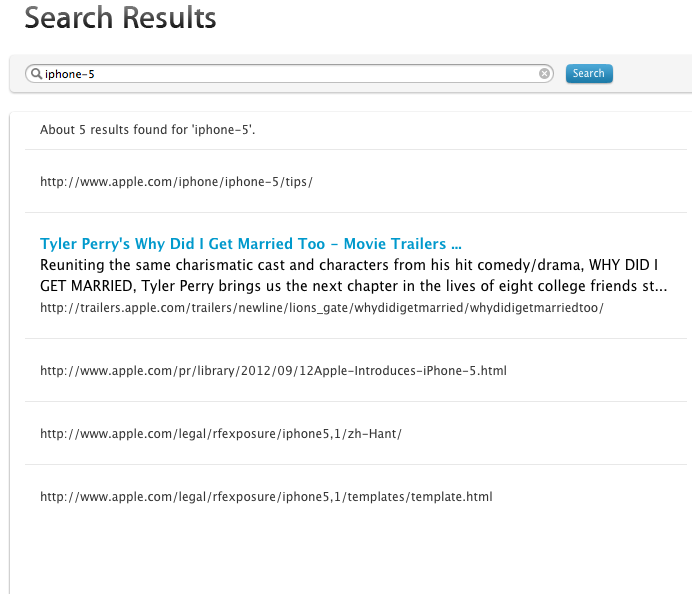Viewport: 692px width, 594px height.
Task: Click the Apple-Introduces-iPhone-5.html URL result
Action: pos(273,371)
